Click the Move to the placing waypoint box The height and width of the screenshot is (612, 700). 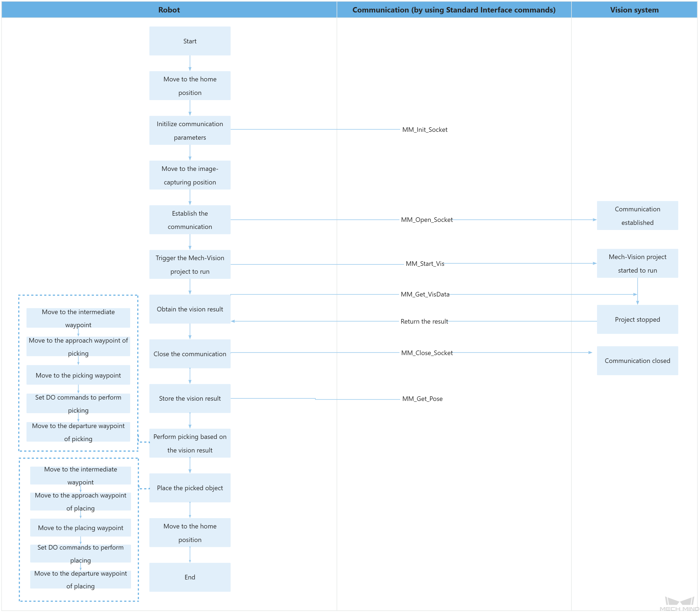(81, 528)
